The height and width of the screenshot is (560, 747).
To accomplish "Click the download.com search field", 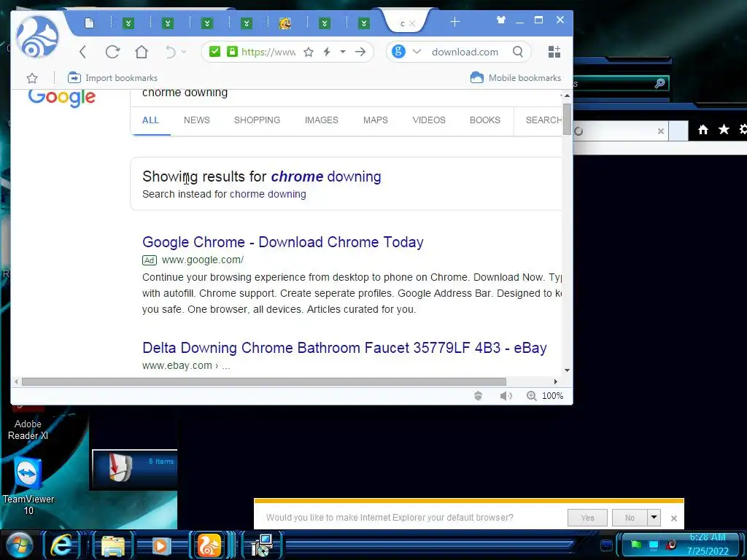I will [465, 52].
